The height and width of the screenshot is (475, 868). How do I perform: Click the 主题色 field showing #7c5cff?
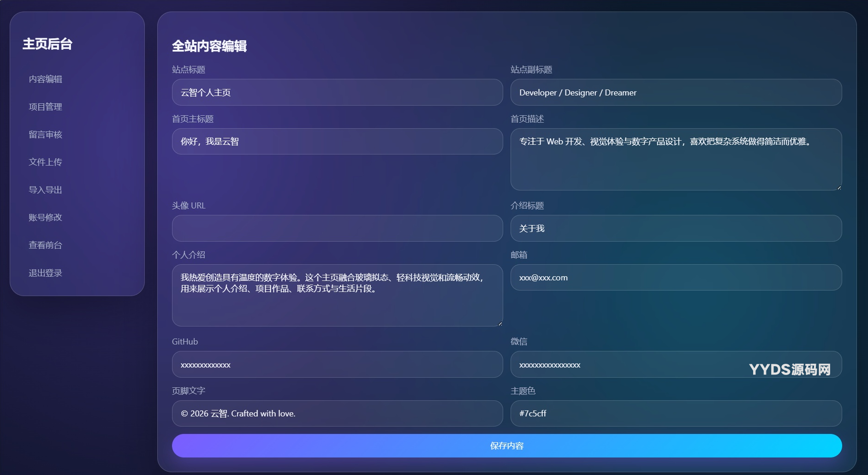676,413
